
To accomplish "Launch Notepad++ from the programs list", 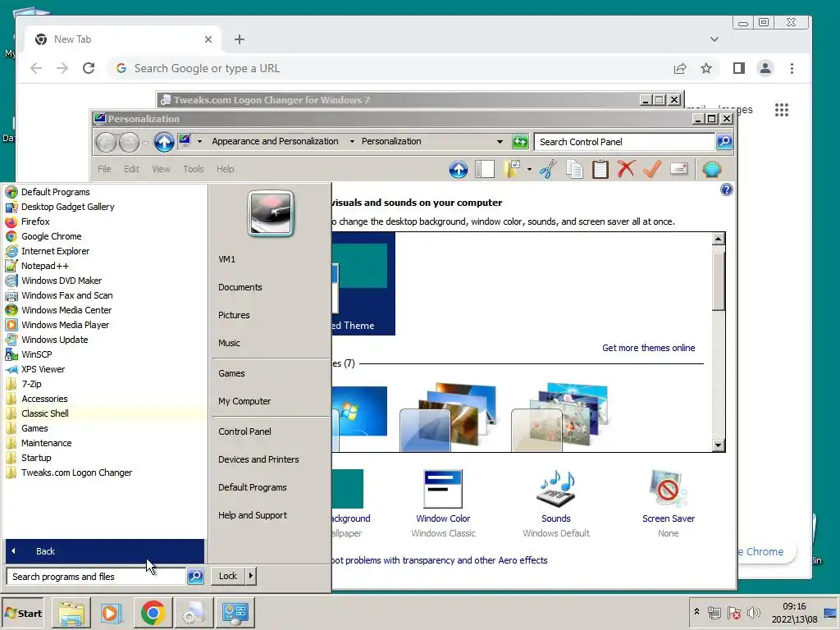I will click(x=105, y=266).
